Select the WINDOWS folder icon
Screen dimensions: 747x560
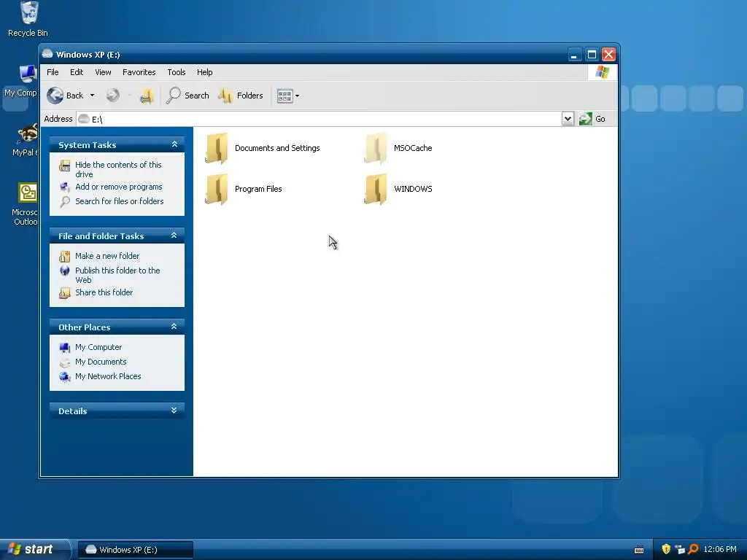tap(376, 189)
